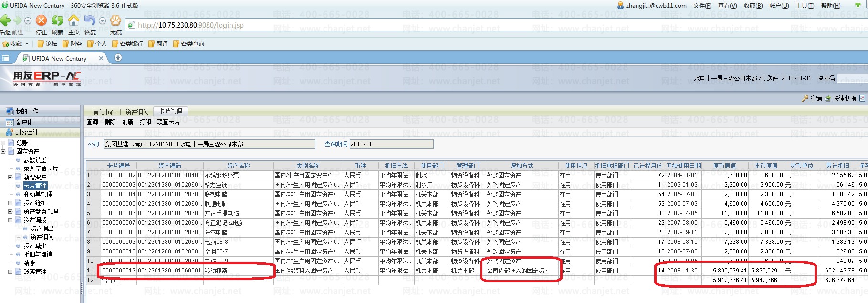Click the 快速切换 quick switch icon
Image resolution: width=868 pixels, height=303 pixels.
pos(828,98)
